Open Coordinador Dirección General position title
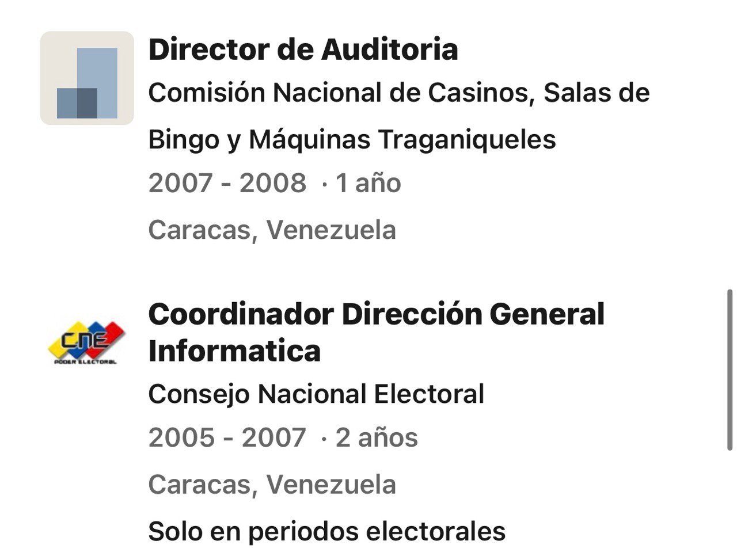737x560 pixels. pos(377,314)
